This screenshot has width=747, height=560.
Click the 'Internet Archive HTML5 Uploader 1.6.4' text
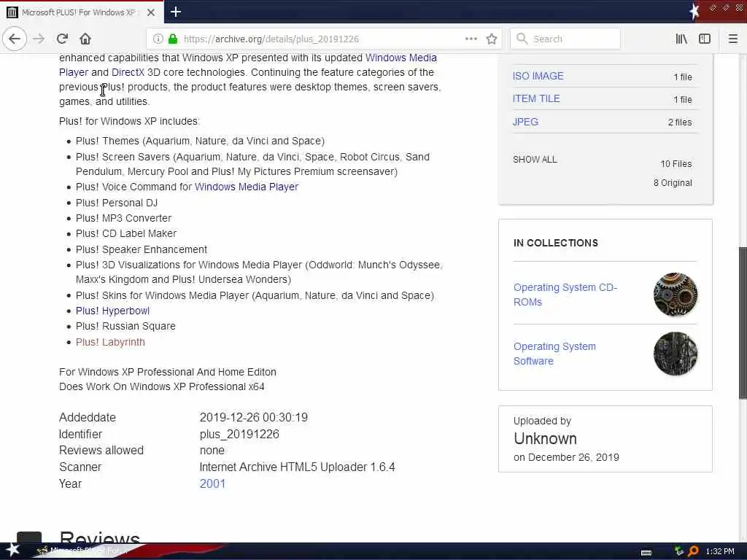(298, 467)
